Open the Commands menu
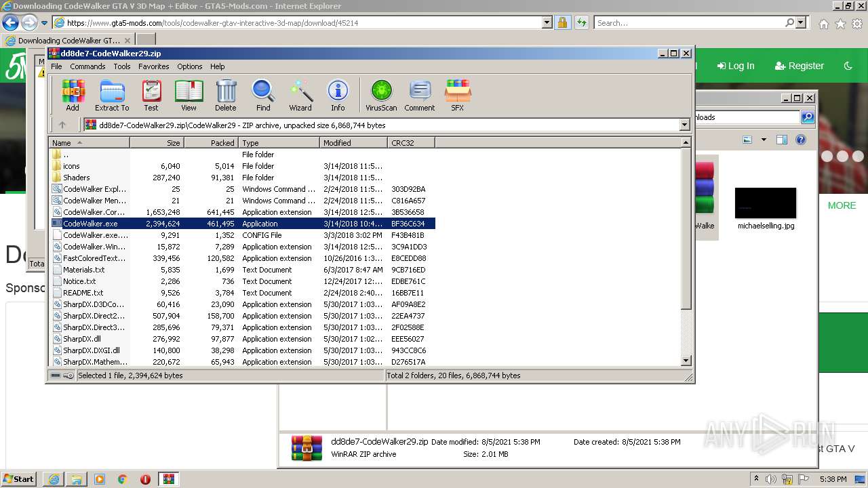This screenshot has width=868, height=488. pyautogui.click(x=87, y=66)
